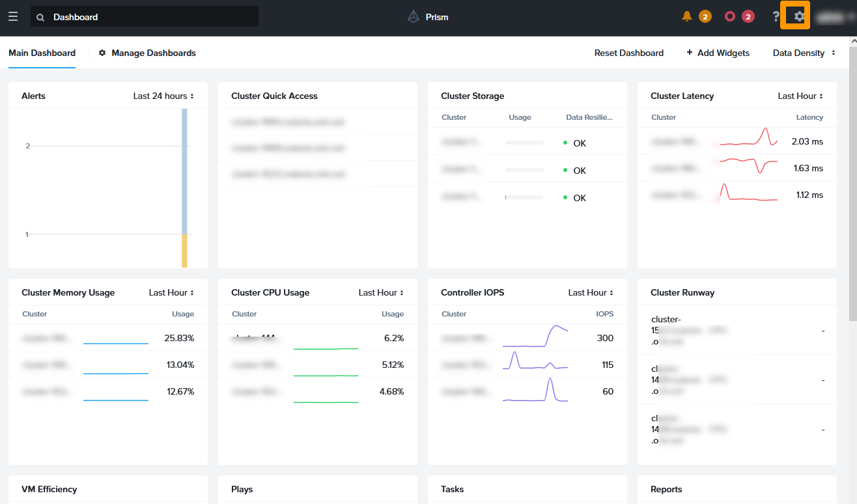Open the Data Density dropdown
857x504 pixels.
(804, 53)
